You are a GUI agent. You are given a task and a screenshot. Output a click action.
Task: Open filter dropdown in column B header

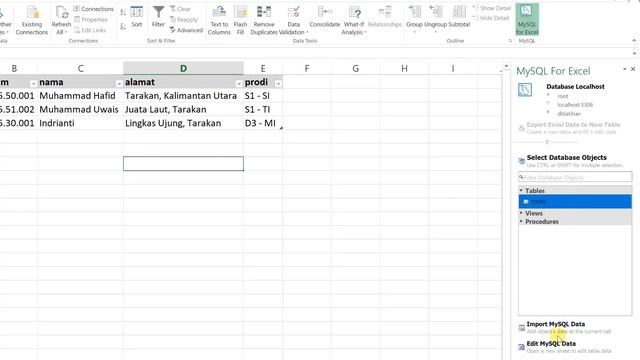point(33,83)
